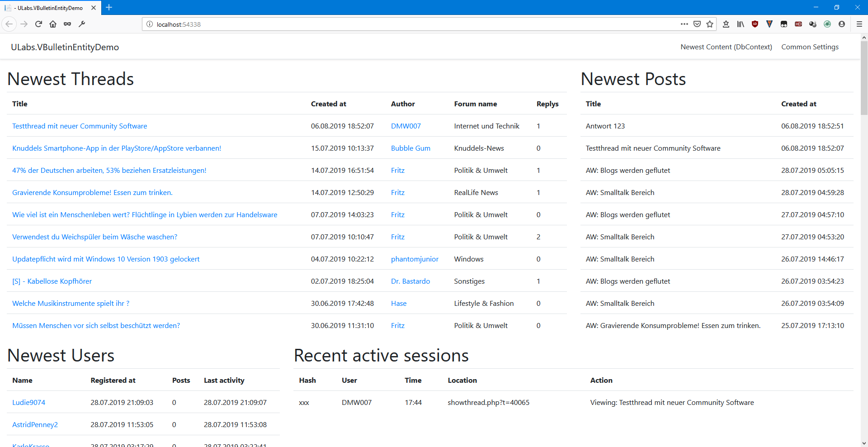Viewport: 868px width, 447px height.
Task: Open thread Wie viel ist ein Menschenleben wert
Action: click(x=145, y=215)
